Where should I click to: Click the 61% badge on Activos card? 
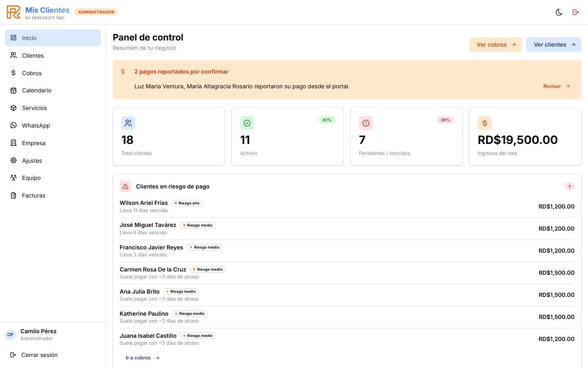tap(327, 120)
